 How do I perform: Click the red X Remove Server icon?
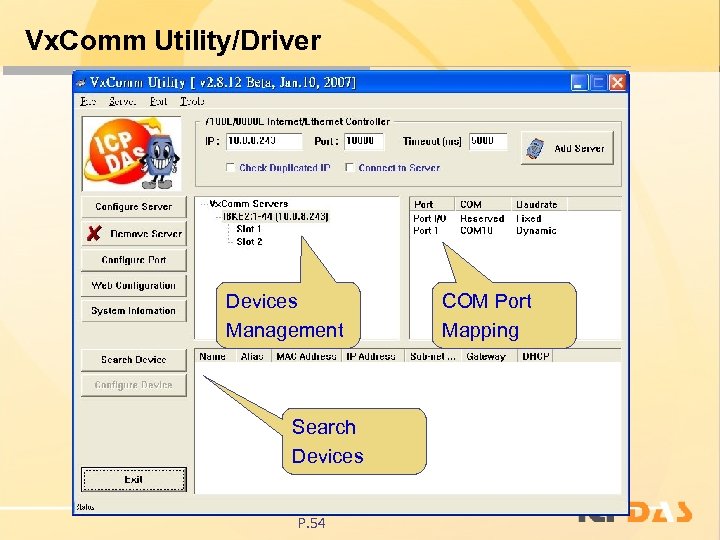[x=94, y=233]
